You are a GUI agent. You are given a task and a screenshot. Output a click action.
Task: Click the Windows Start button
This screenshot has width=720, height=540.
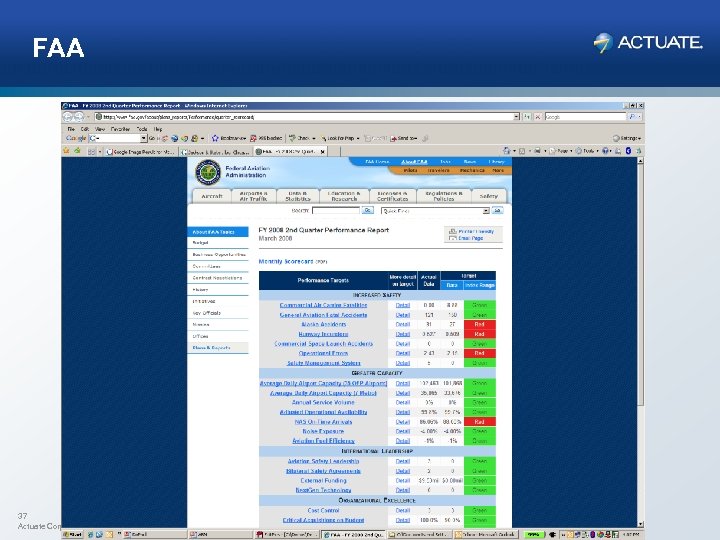coord(73,534)
